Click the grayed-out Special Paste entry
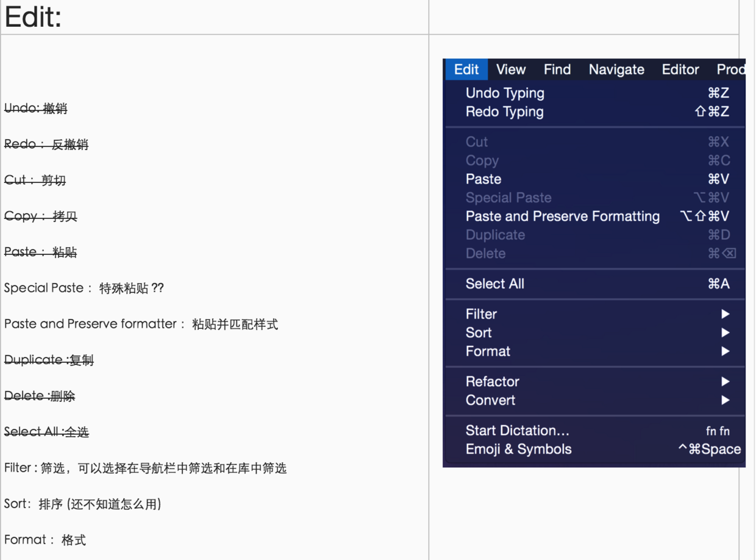This screenshot has height=560, width=756. pos(594,198)
